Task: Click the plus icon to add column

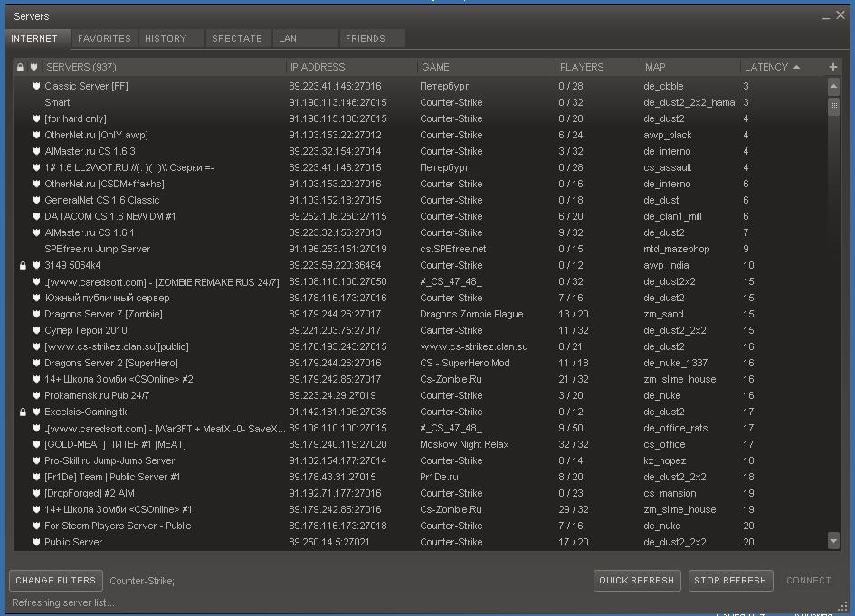Action: pos(832,67)
